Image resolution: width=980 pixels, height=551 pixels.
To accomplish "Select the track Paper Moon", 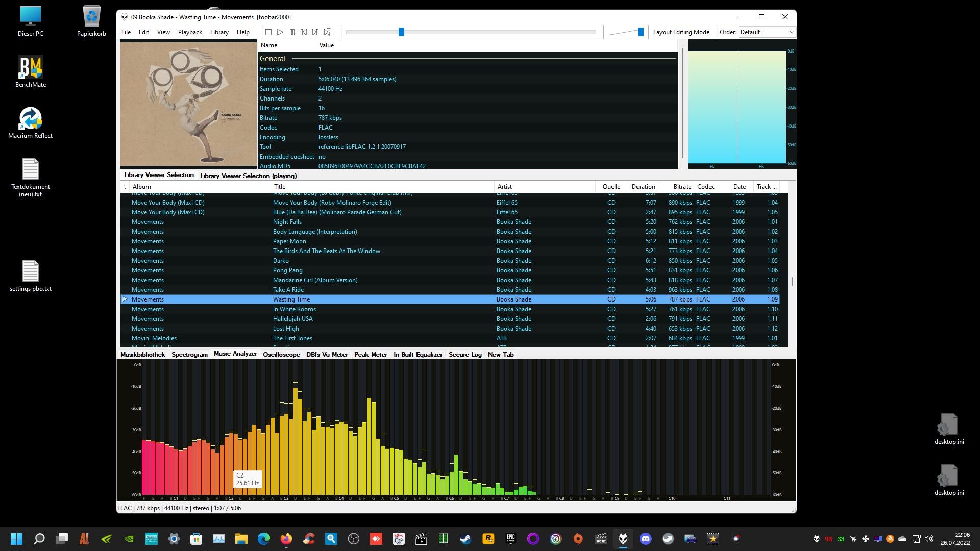I will pyautogui.click(x=450, y=241).
